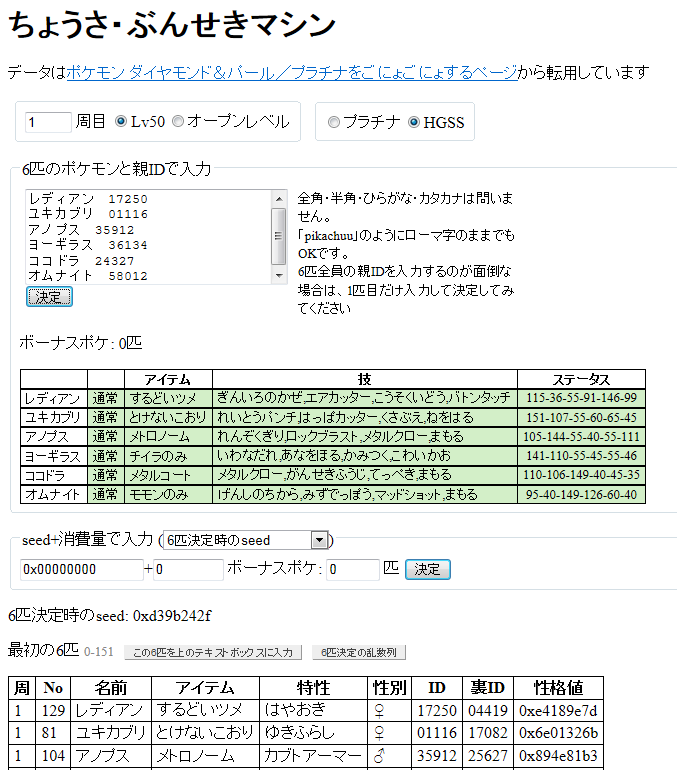Viewport: 677px width, 770px height.
Task: Click the レディアン cell in the green table
Action: tap(54, 398)
